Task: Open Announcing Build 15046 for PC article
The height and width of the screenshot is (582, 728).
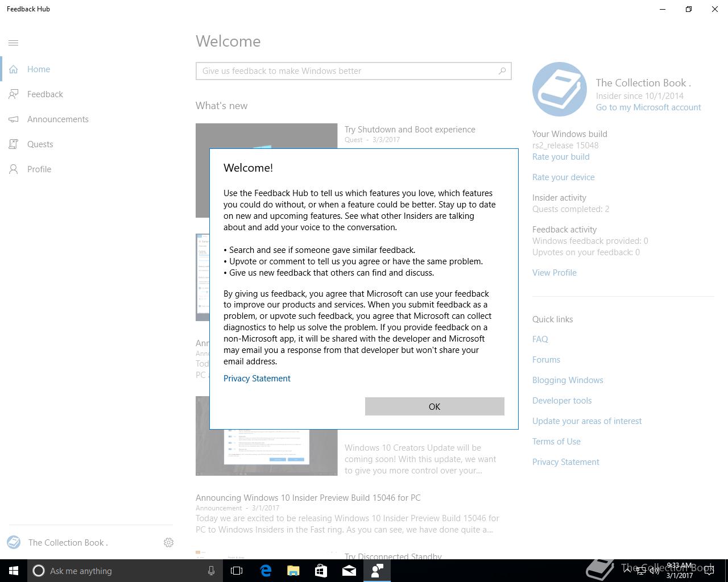Action: tap(308, 498)
